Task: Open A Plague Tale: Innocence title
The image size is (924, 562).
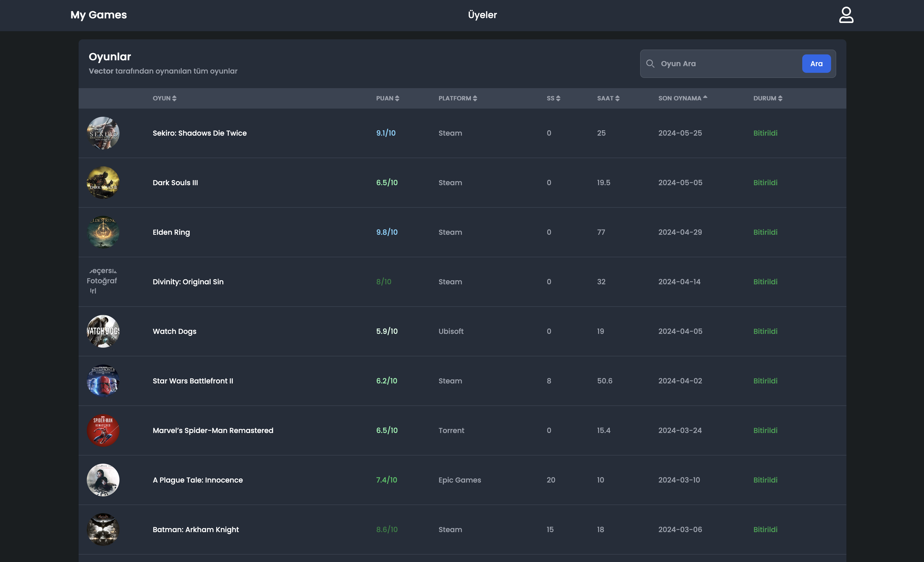Action: coord(198,480)
